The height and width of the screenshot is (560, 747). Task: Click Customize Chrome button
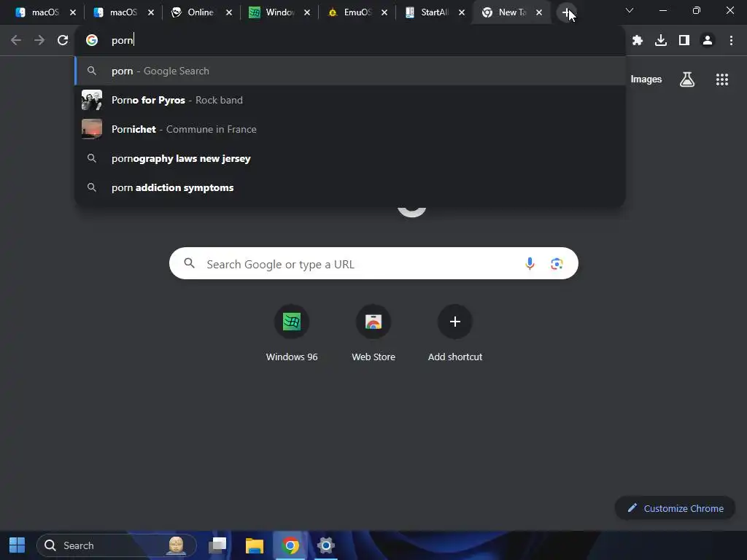point(675,508)
